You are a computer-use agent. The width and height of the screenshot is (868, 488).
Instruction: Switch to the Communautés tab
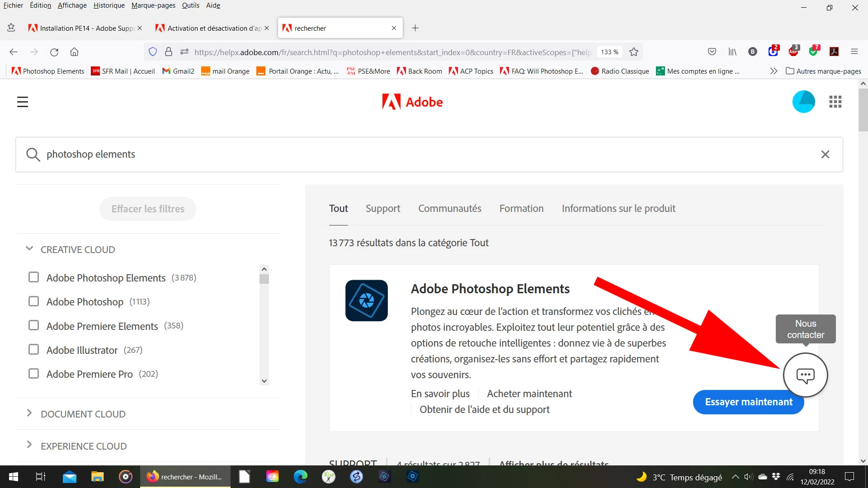point(449,208)
